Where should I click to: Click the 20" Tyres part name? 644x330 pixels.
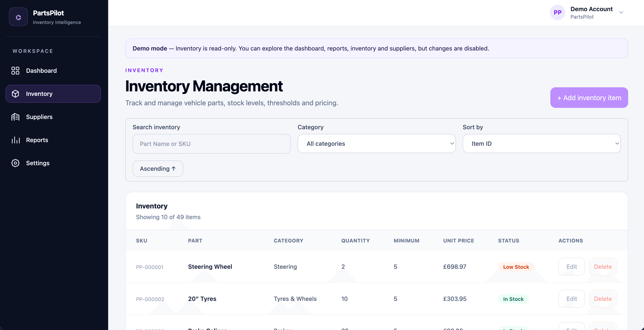click(202, 299)
